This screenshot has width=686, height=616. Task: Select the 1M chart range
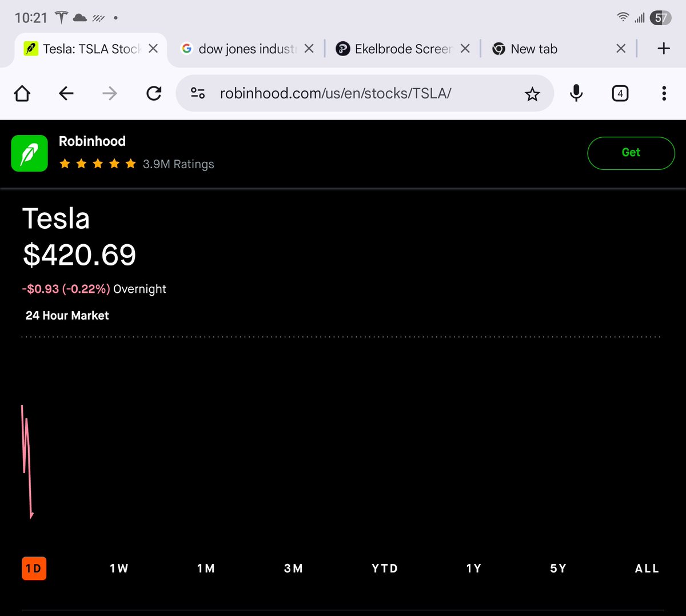pos(206,569)
